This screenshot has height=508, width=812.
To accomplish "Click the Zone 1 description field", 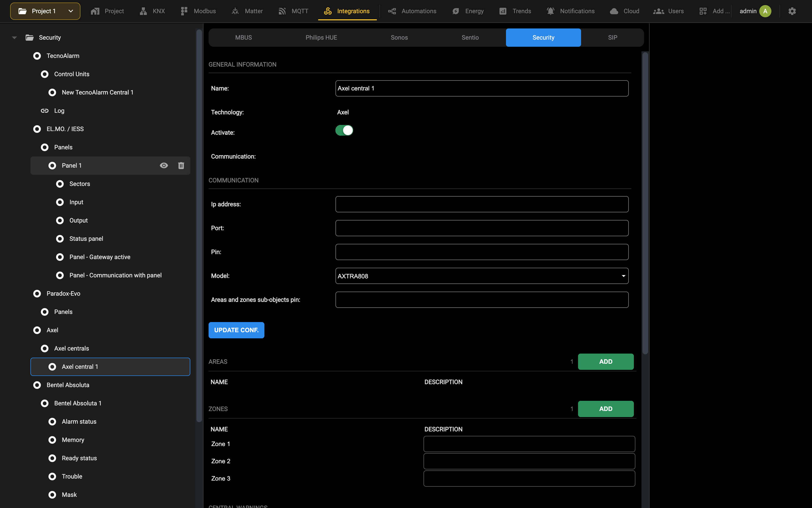I will pos(529,444).
